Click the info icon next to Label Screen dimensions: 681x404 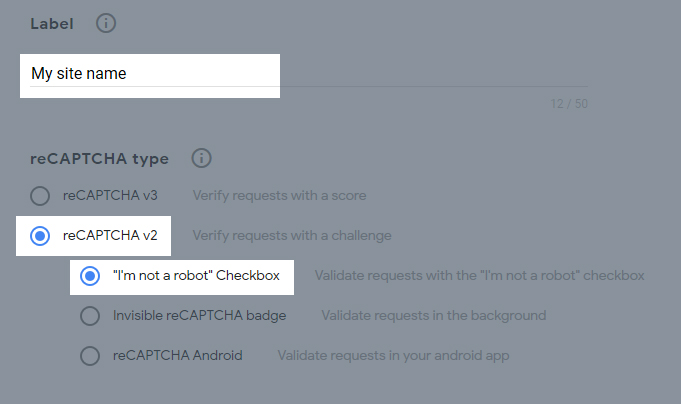106,23
